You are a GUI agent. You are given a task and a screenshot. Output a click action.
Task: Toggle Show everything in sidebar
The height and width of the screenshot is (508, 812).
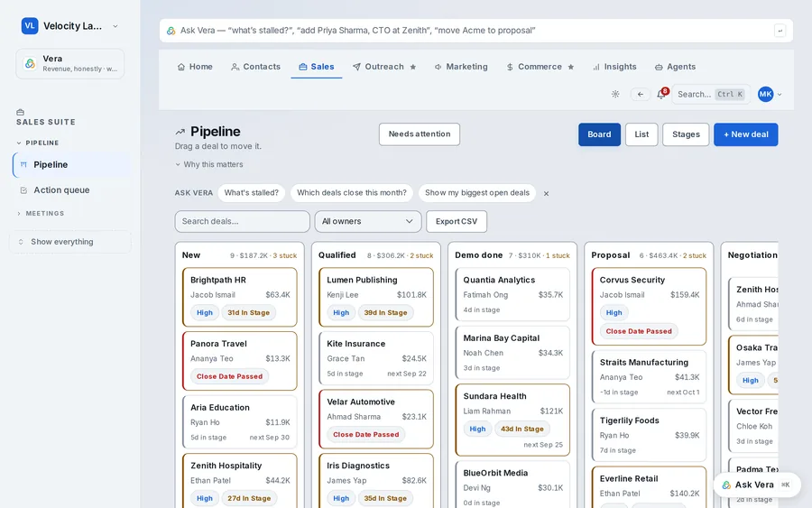[x=69, y=242]
